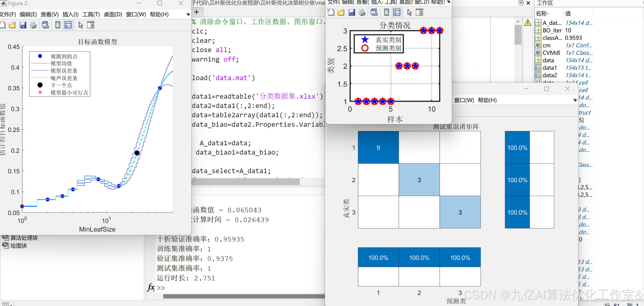Expand editor panel actions dropdown arrow
The height and width of the screenshot is (306, 644).
coord(521,3)
